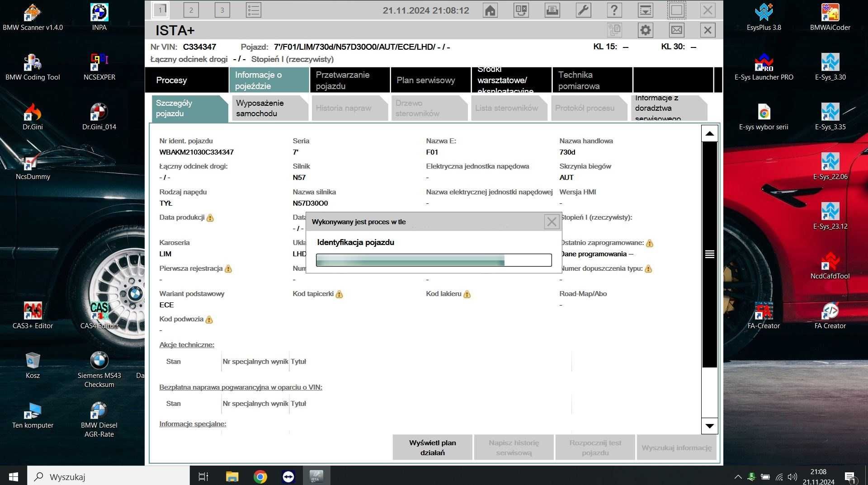Screen dimensions: 868x485
Task: Click the vehicle details scrollbar thumb
Action: (x=709, y=254)
